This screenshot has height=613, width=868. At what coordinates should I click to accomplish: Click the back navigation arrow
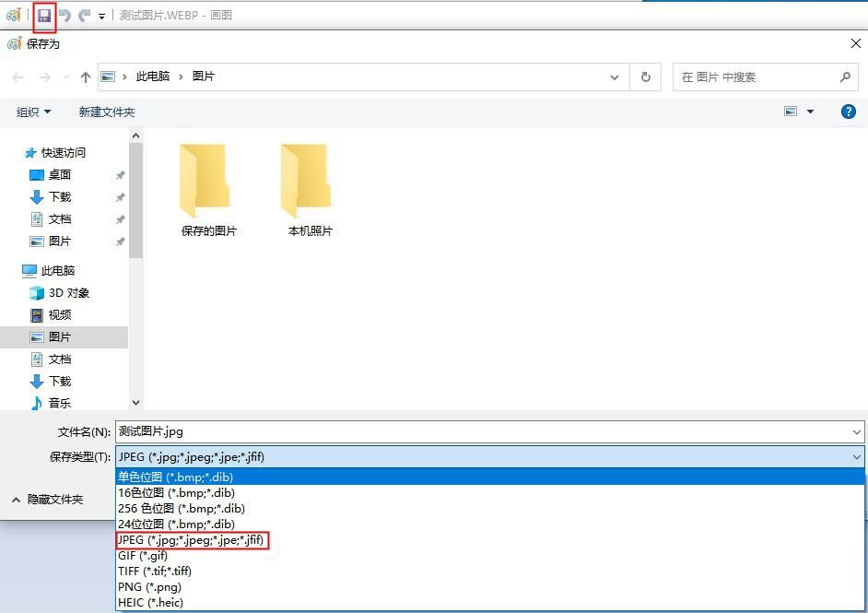pyautogui.click(x=17, y=77)
